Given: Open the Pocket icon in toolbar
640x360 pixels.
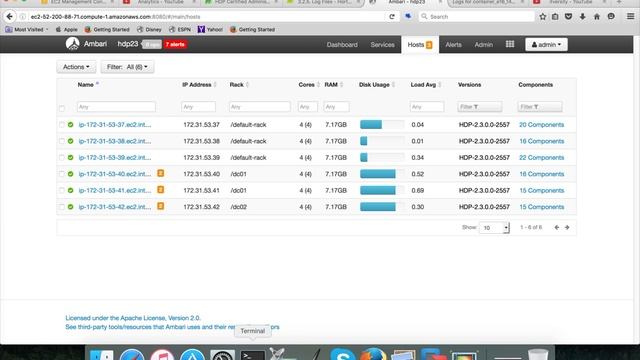Looking at the screenshot, I should 568,17.
